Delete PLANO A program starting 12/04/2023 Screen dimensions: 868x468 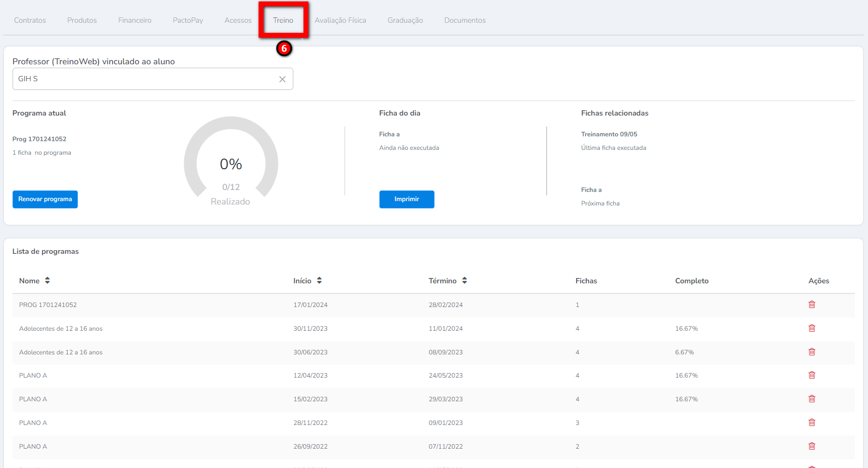pos(811,375)
